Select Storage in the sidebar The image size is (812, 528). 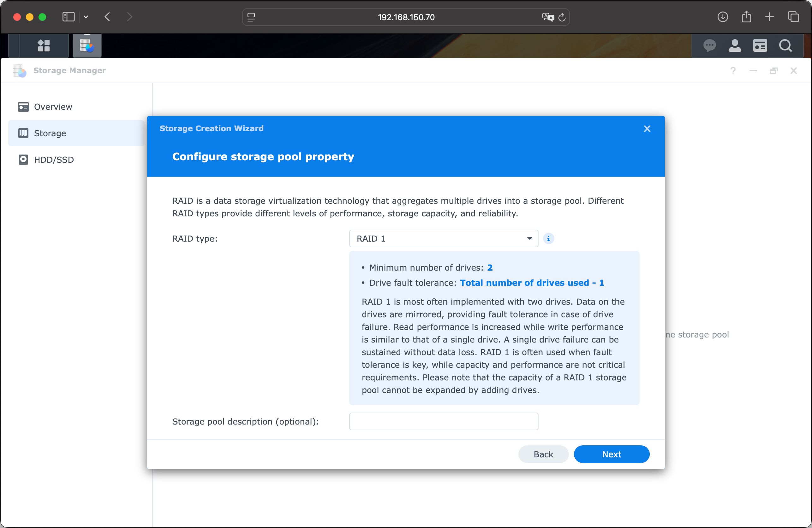[50, 133]
